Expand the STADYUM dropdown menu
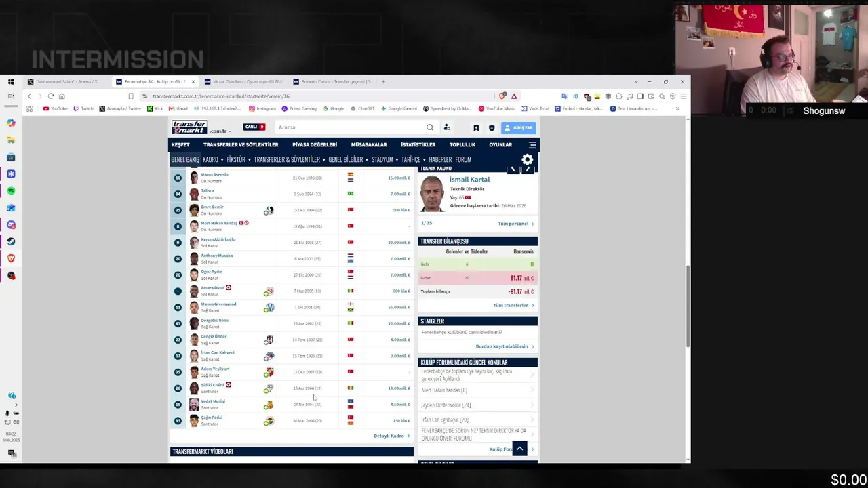This screenshot has height=488, width=868. 385,160
